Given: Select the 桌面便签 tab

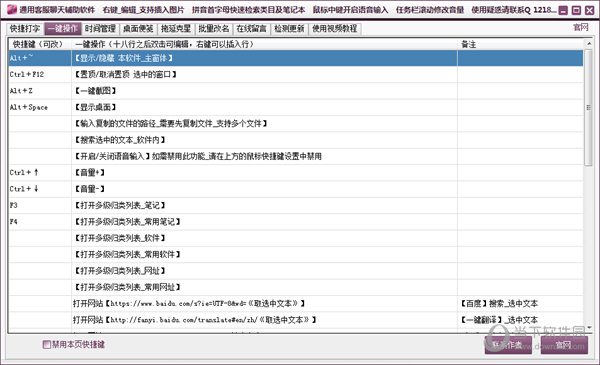Looking at the screenshot, I should (138, 29).
